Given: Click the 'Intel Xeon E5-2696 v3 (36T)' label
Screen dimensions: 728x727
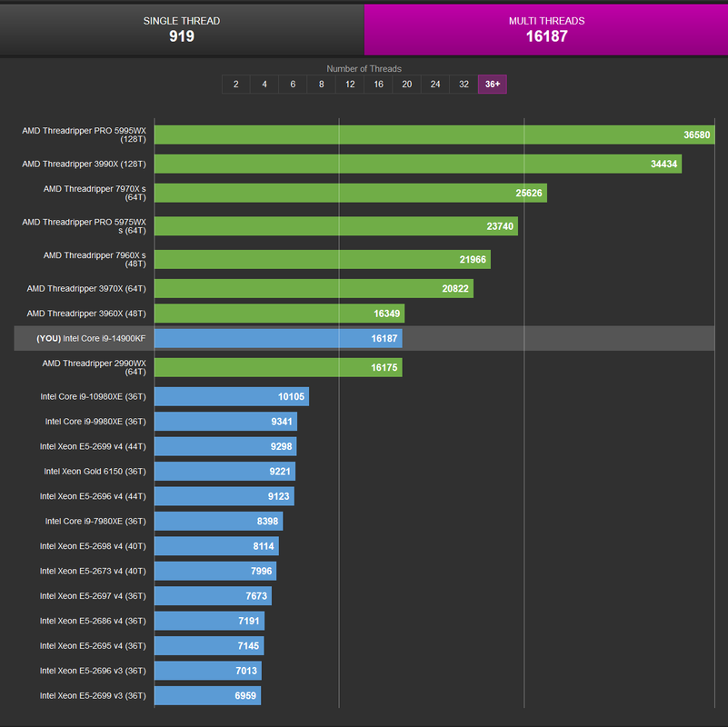Looking at the screenshot, I should click(x=93, y=671).
